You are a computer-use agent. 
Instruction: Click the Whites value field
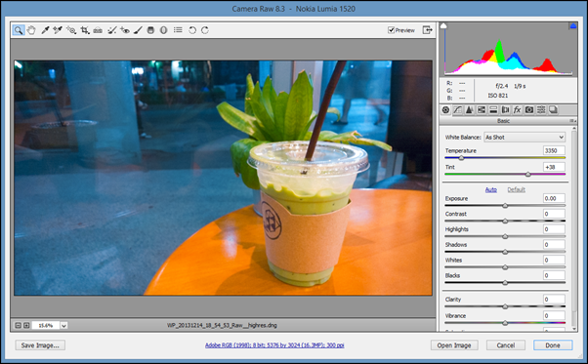pyautogui.click(x=554, y=260)
